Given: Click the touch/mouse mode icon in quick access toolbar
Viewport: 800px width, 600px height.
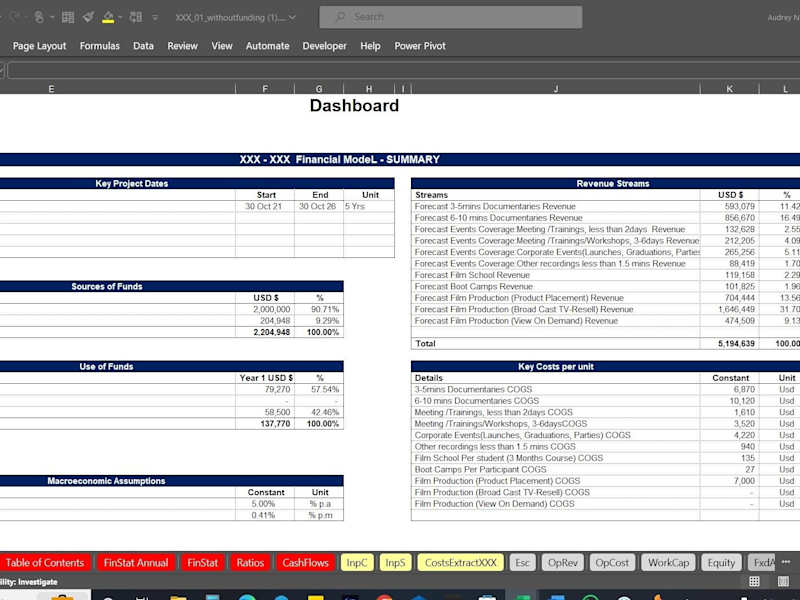Looking at the screenshot, I should (39, 17).
